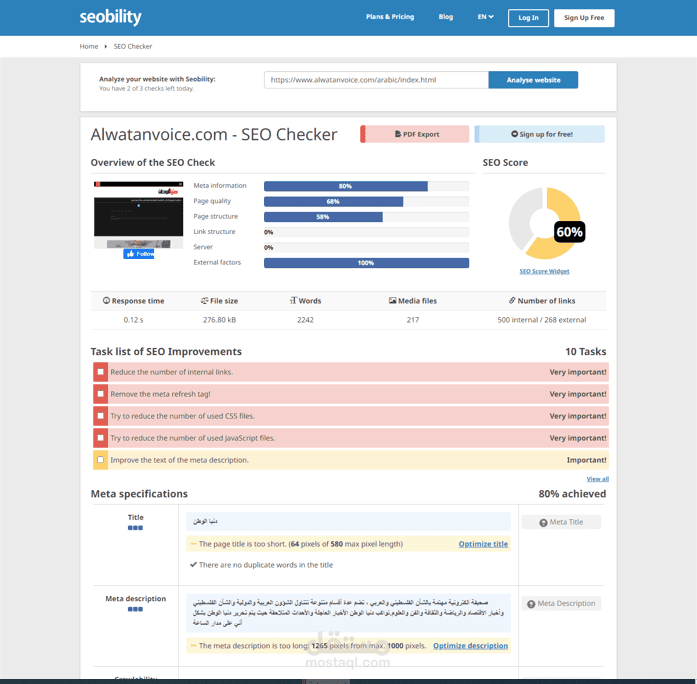Check 'Reduce the number of internal links' task

point(100,372)
